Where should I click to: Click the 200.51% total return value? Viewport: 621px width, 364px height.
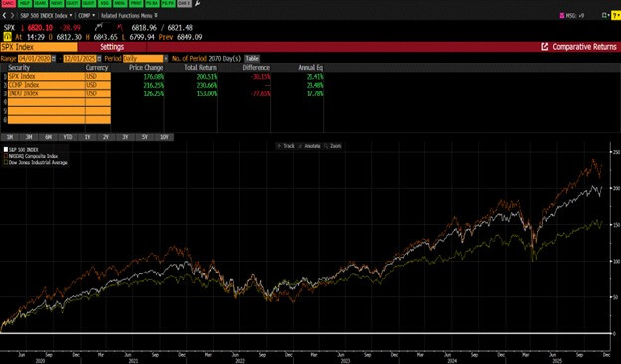click(207, 76)
